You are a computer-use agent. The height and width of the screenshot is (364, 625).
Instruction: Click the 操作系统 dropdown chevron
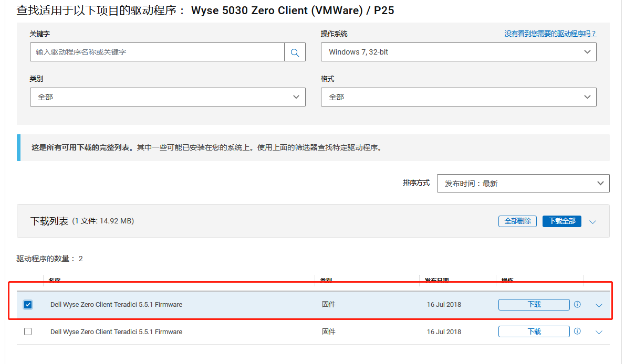click(x=588, y=51)
